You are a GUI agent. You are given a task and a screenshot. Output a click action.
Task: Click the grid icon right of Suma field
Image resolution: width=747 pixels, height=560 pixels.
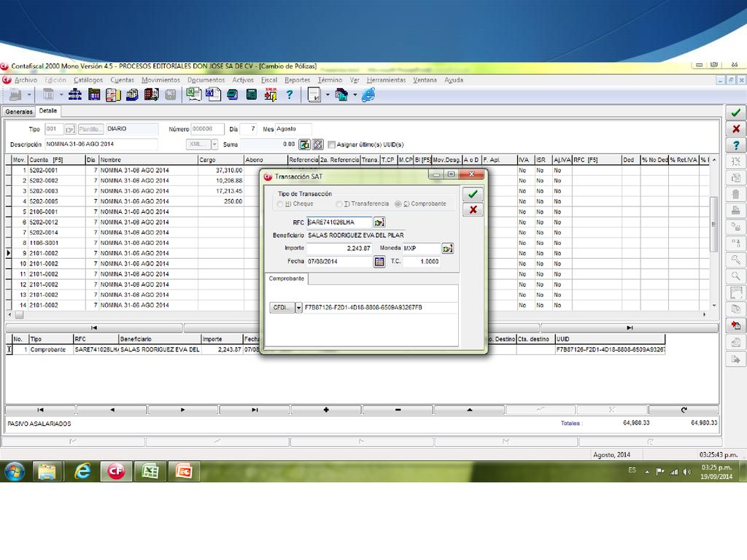click(318, 144)
